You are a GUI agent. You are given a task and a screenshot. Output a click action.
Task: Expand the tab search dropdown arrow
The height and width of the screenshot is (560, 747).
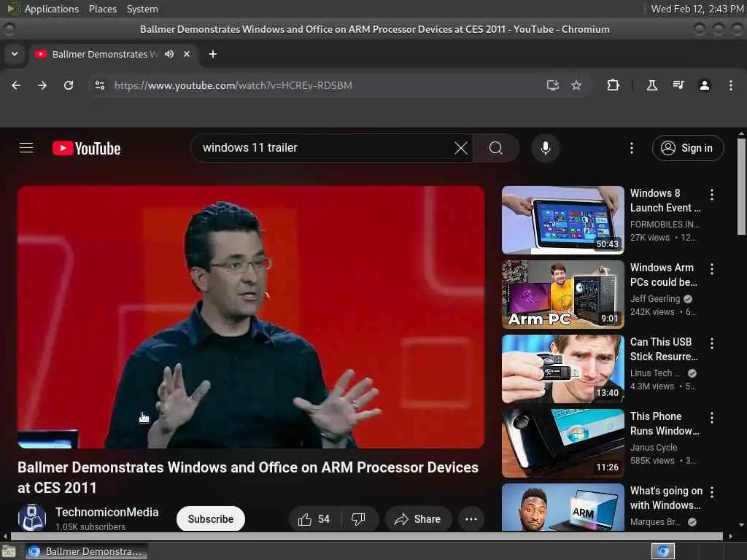[15, 54]
